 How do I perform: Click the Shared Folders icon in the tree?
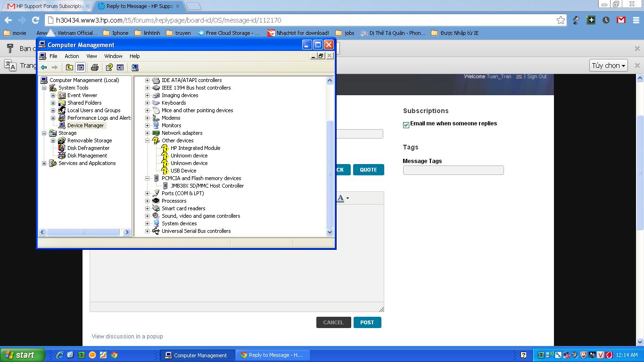coord(62,103)
